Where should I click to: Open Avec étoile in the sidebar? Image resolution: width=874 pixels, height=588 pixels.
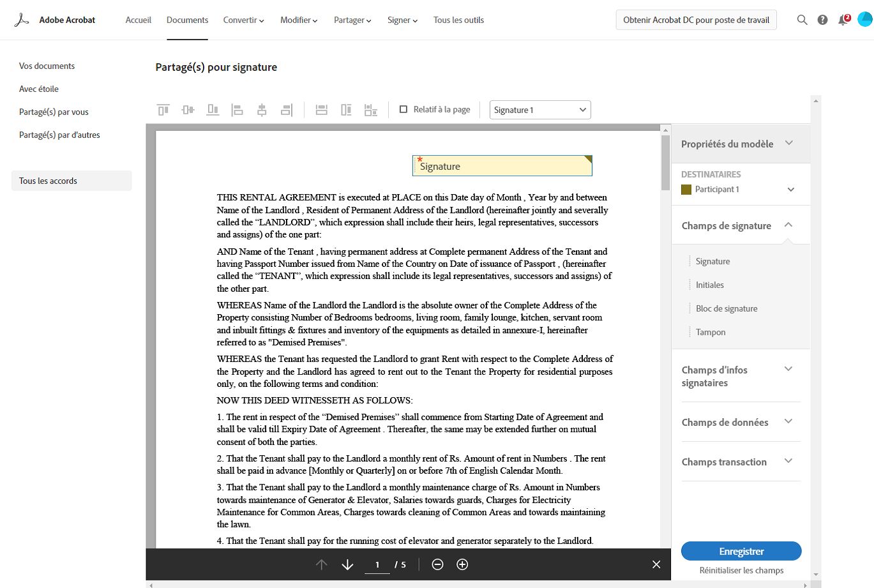[x=39, y=89]
